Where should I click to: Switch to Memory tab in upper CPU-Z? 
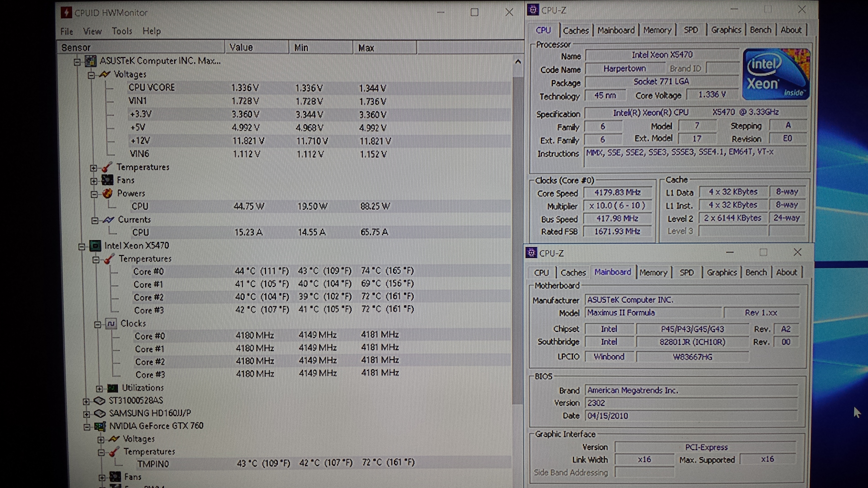(x=657, y=30)
